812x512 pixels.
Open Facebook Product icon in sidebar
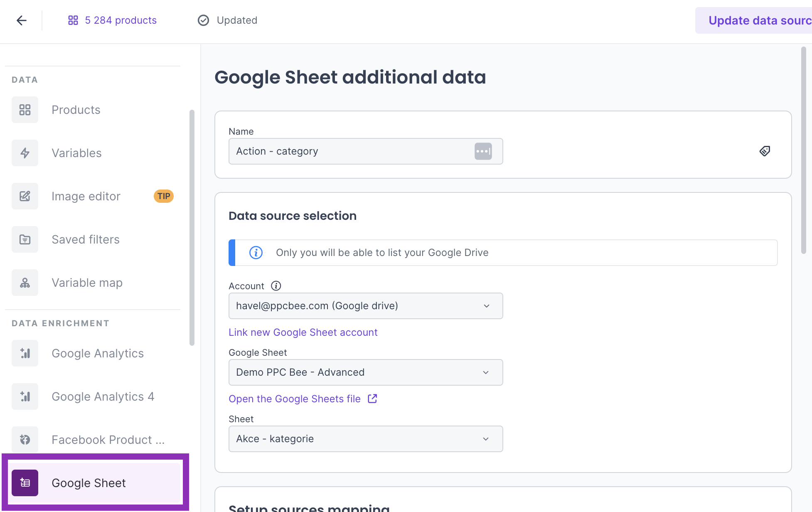point(25,440)
